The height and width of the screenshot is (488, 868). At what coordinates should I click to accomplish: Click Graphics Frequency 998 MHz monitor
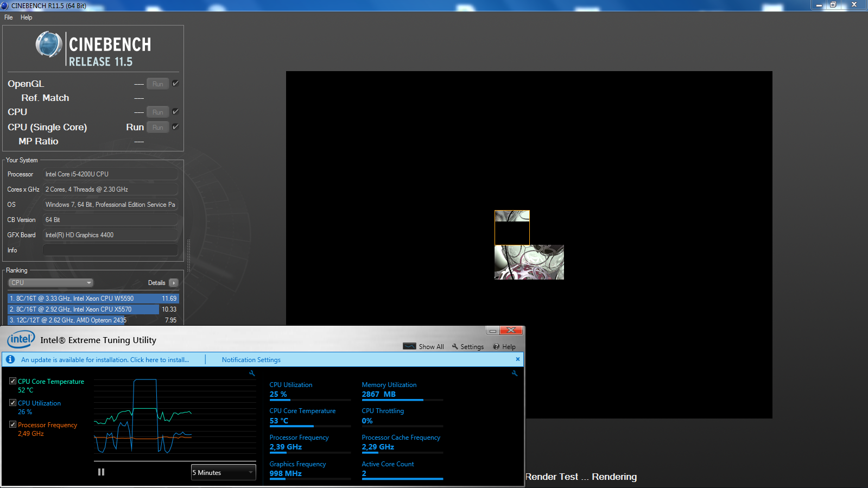310,470
